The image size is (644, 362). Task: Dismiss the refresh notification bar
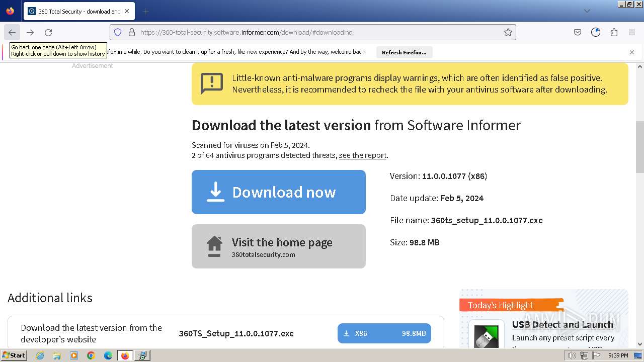pos(632,52)
